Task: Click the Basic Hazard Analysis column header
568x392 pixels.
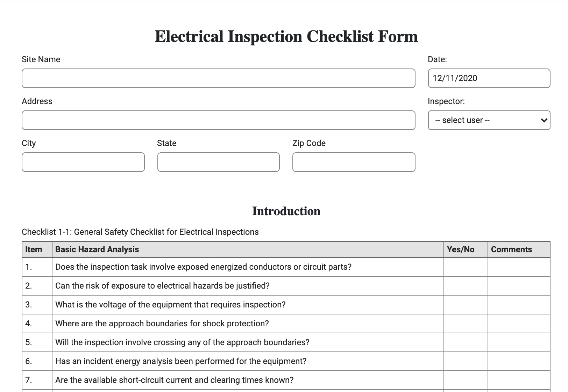Action: coord(97,249)
